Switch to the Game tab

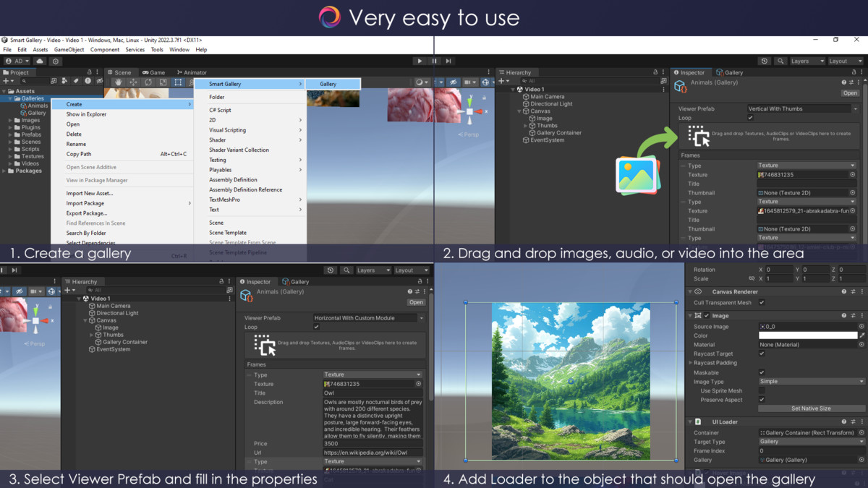pos(153,72)
